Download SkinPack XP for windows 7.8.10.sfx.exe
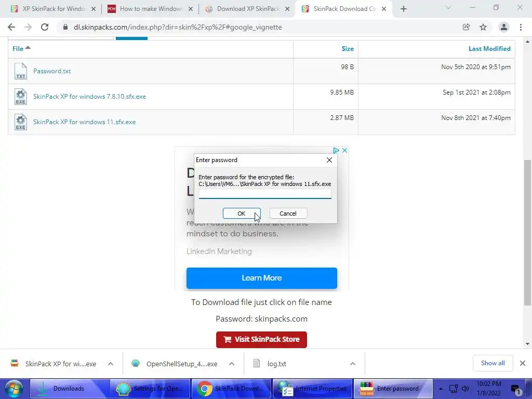The height and width of the screenshot is (399, 532). coord(89,96)
